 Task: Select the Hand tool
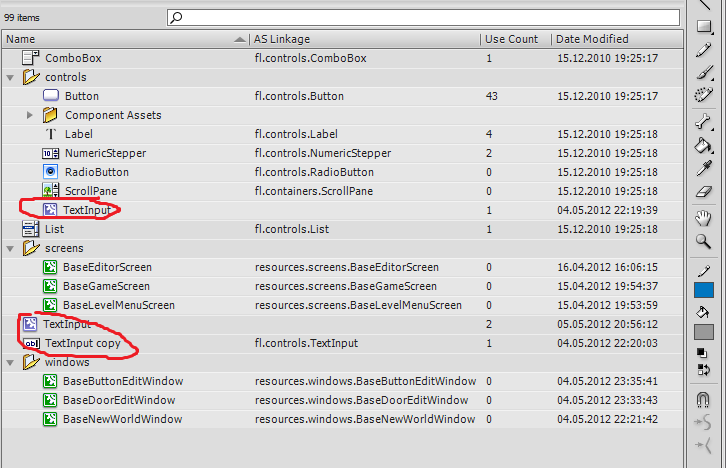click(704, 218)
